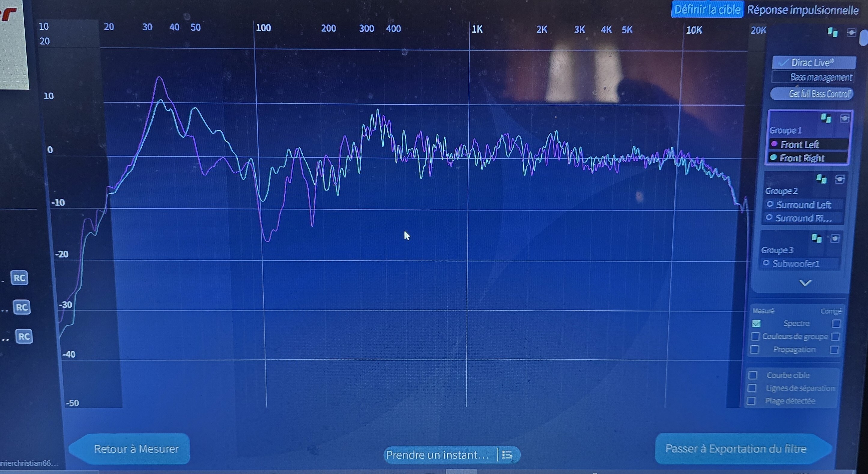Select Surround Left channel in Groupe 2
868x474 pixels.
pyautogui.click(x=804, y=205)
